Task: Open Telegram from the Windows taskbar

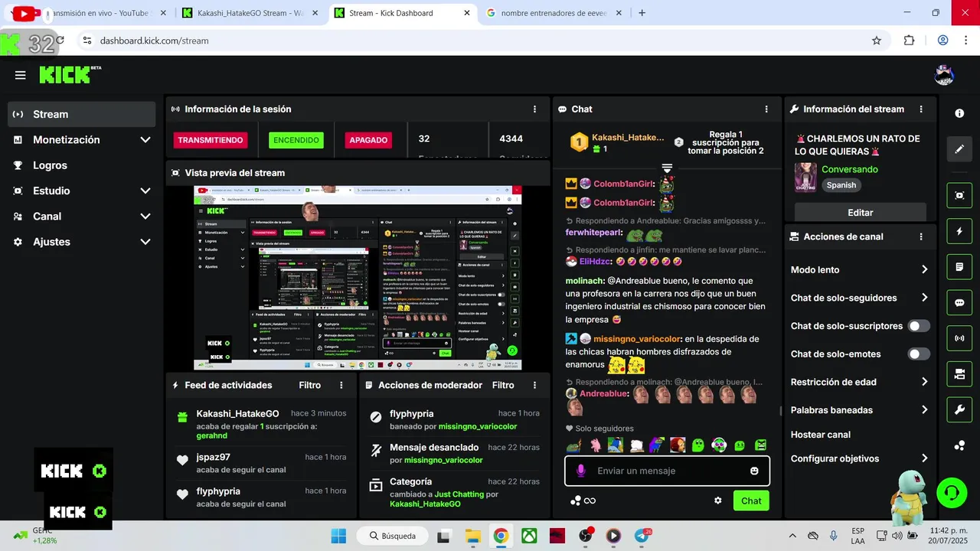Action: (642, 536)
